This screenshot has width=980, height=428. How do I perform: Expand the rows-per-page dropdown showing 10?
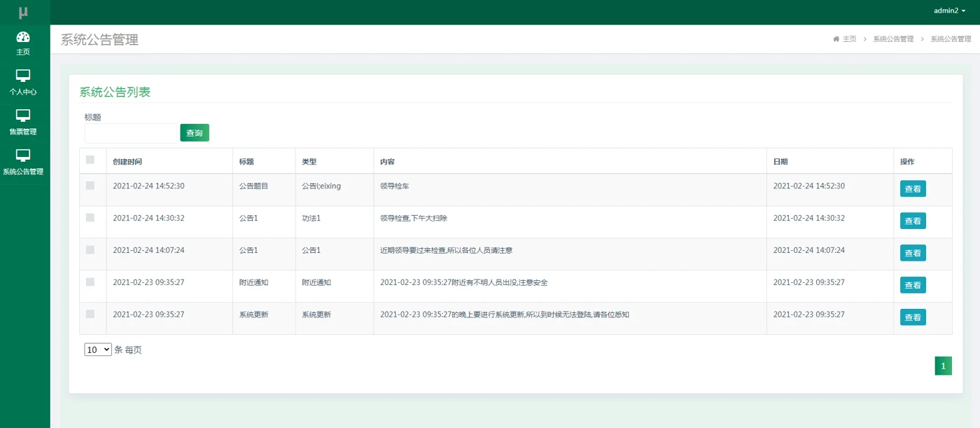tap(98, 350)
